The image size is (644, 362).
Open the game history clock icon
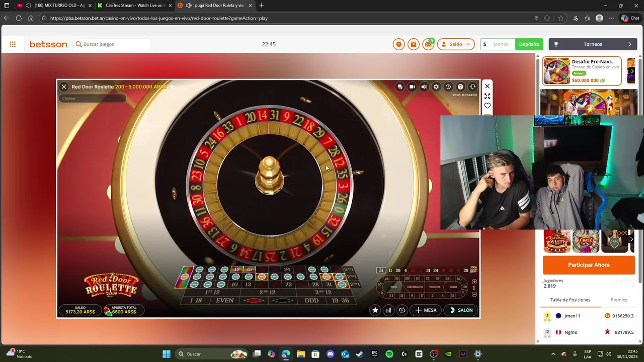coord(448,87)
